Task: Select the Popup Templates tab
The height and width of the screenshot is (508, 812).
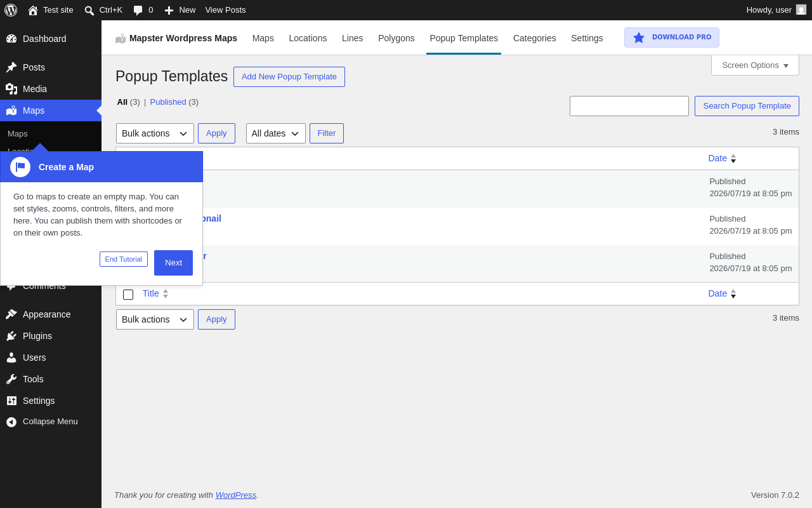Action: 464,38
